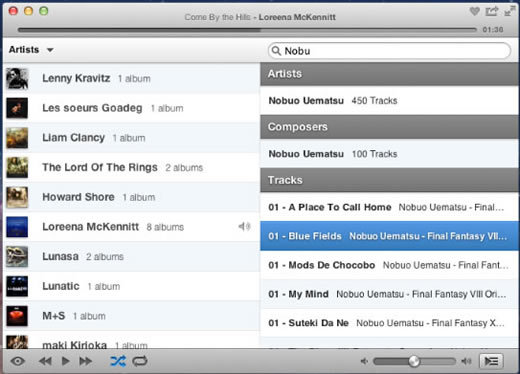The width and height of the screenshot is (520, 374).
Task: Adjust the volume slider knob
Action: click(414, 361)
